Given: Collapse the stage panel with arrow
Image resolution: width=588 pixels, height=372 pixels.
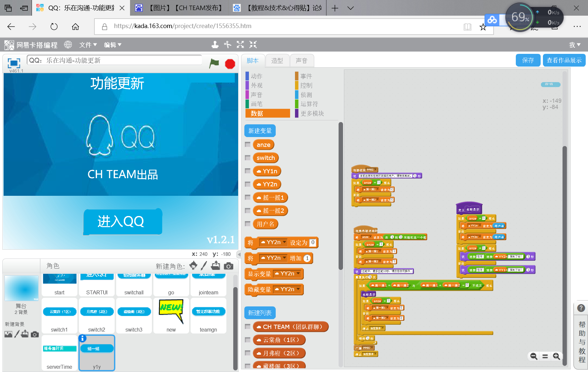Looking at the screenshot, I should tap(239, 255).
